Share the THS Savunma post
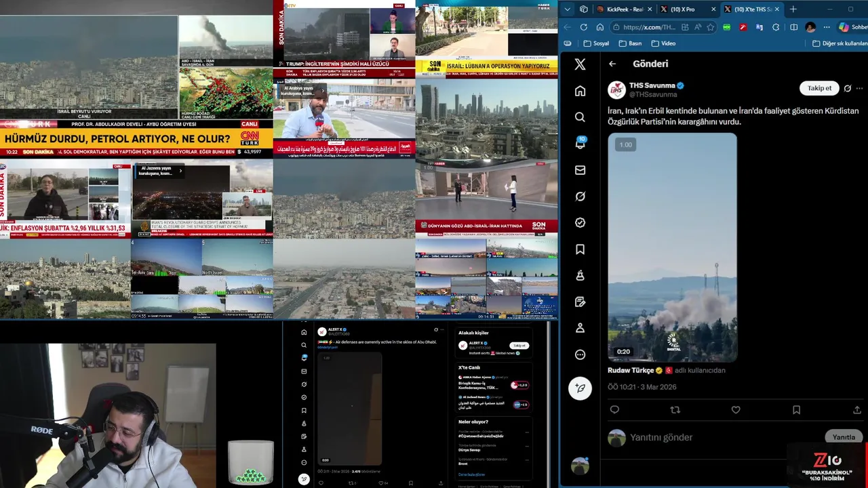868x488 pixels. pos(857,409)
